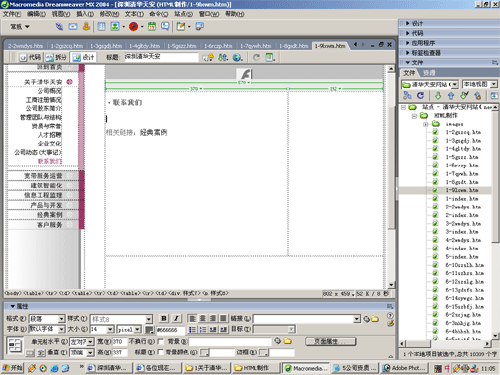Click the 页面属性 page properties button
The image size is (500, 375).
point(331,341)
